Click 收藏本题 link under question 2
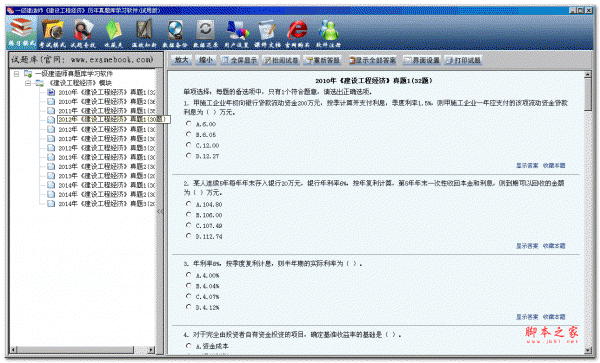The width and height of the screenshot is (600, 363). (x=554, y=246)
